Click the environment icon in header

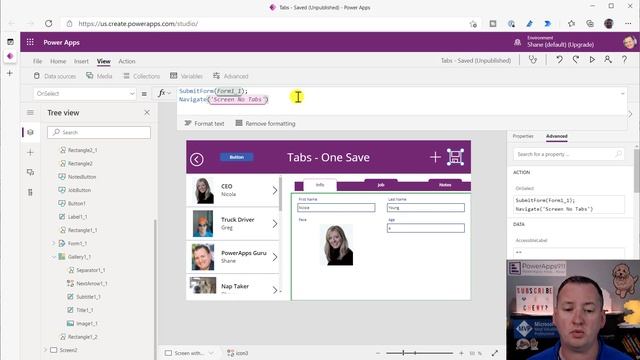pos(518,42)
